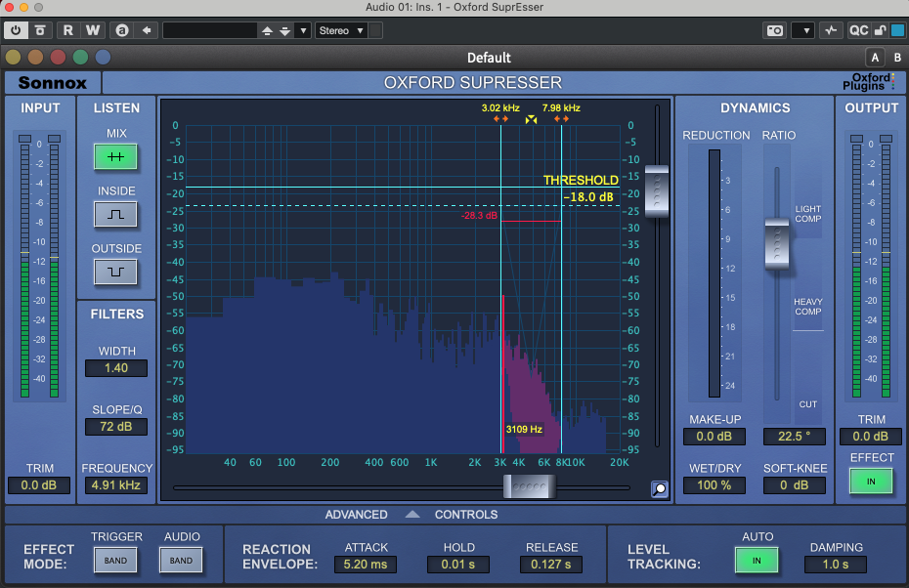Enable the Read automation R button
This screenshot has height=588, width=909.
[x=69, y=30]
